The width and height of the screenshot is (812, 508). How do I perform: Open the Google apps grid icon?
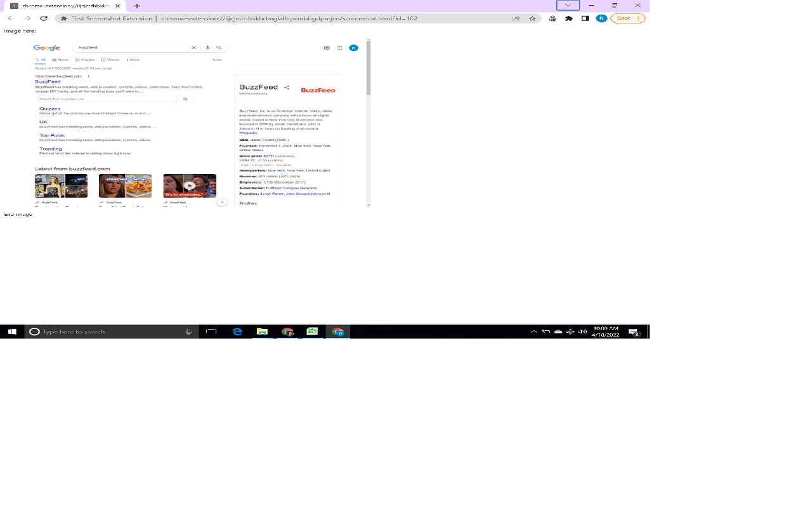click(340, 48)
